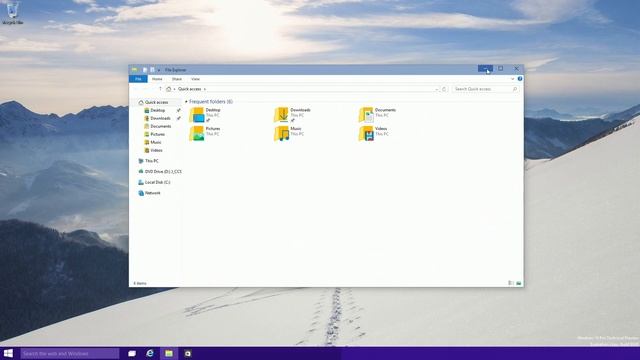Click the Frequent folders (6) header
This screenshot has height=360, width=640.
[211, 102]
